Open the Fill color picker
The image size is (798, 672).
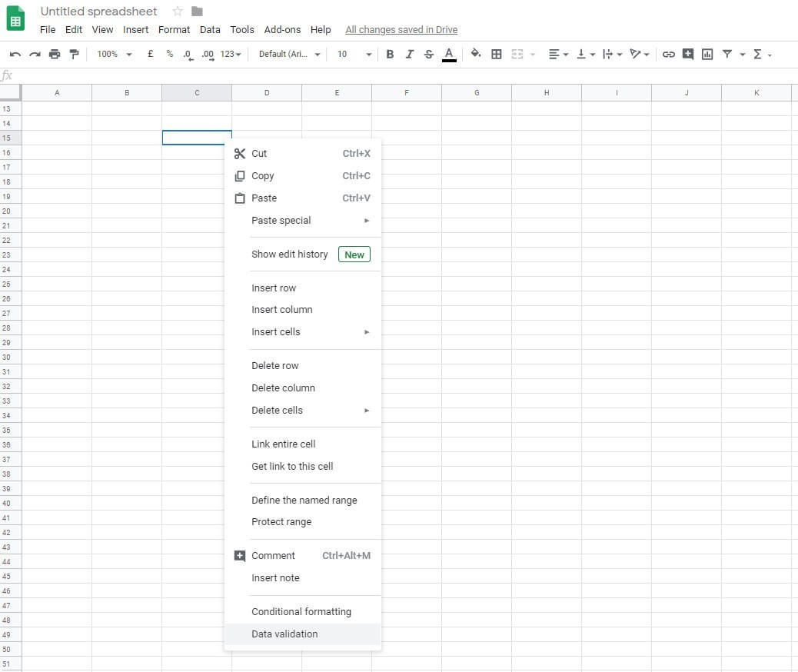476,54
